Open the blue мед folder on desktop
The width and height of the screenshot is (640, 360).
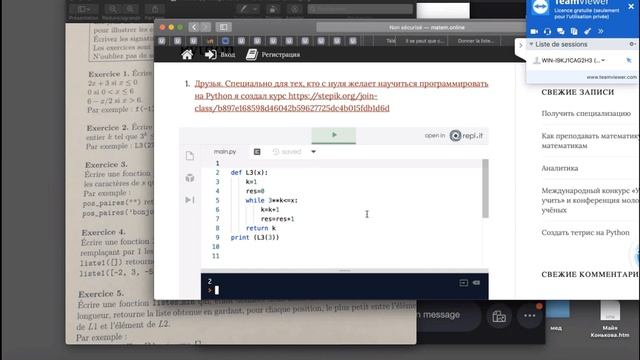pyautogui.click(x=557, y=316)
